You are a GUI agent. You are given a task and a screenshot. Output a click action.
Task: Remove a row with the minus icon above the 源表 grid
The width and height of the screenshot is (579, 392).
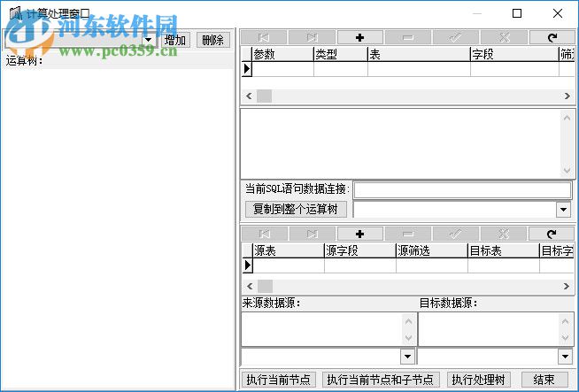pyautogui.click(x=407, y=234)
